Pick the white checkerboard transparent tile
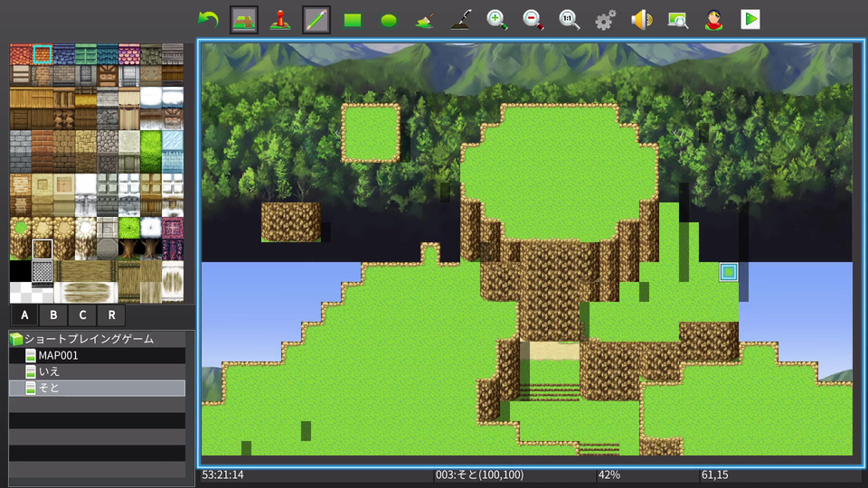Screen dimensions: 868x488 click(x=21, y=293)
